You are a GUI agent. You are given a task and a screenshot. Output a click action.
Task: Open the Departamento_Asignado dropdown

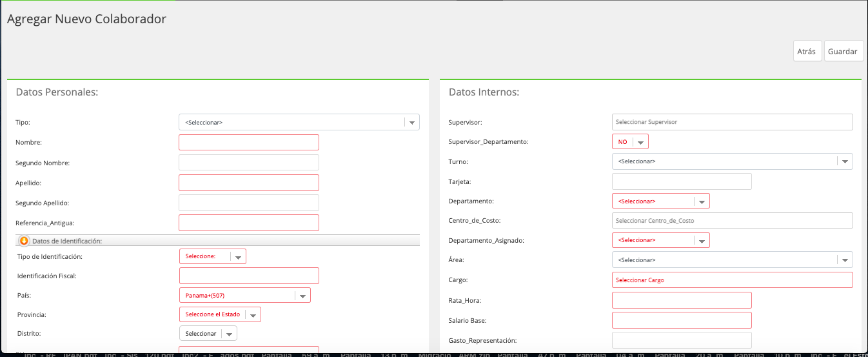661,240
